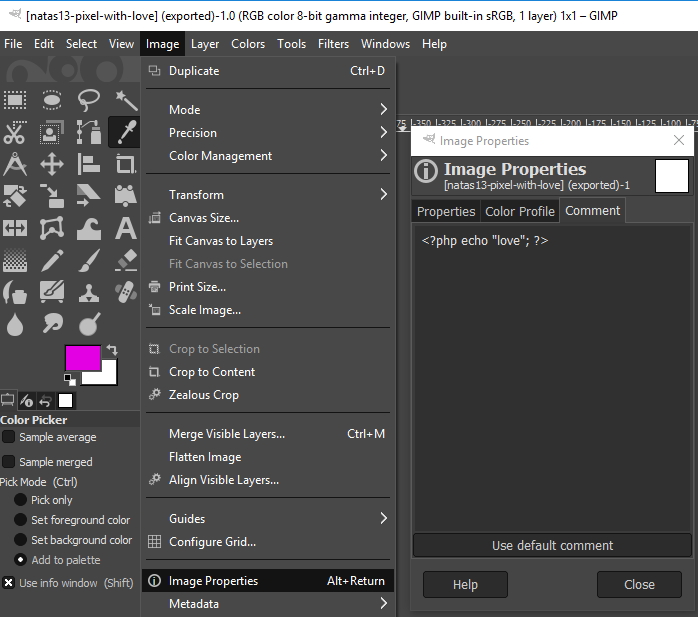Activate the Move tool
The image size is (698, 617).
coord(52,164)
